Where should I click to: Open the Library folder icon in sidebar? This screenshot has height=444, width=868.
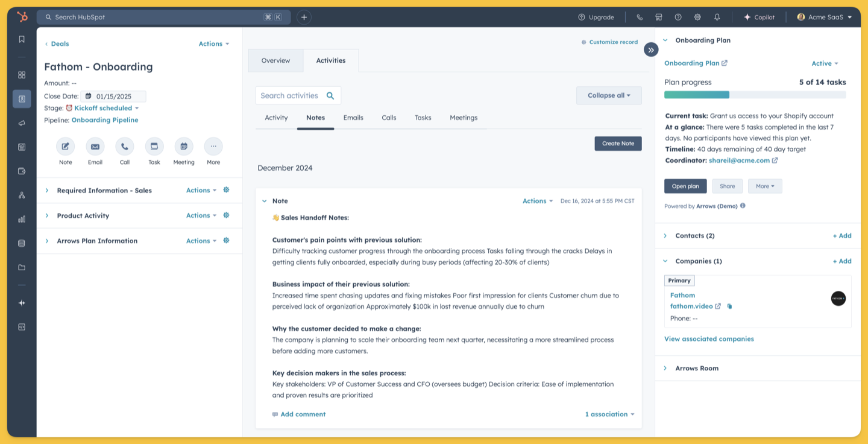click(x=22, y=267)
